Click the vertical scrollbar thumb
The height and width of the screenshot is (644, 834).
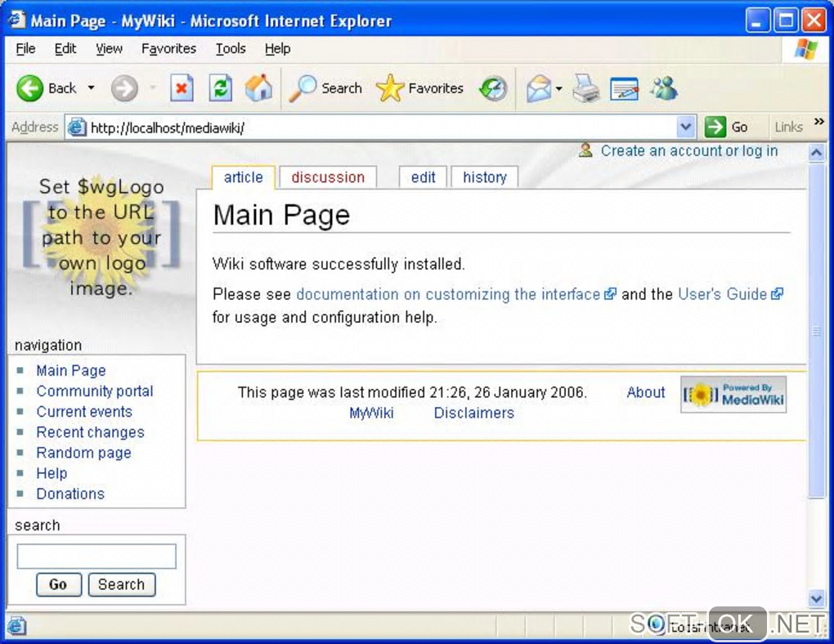(x=817, y=331)
